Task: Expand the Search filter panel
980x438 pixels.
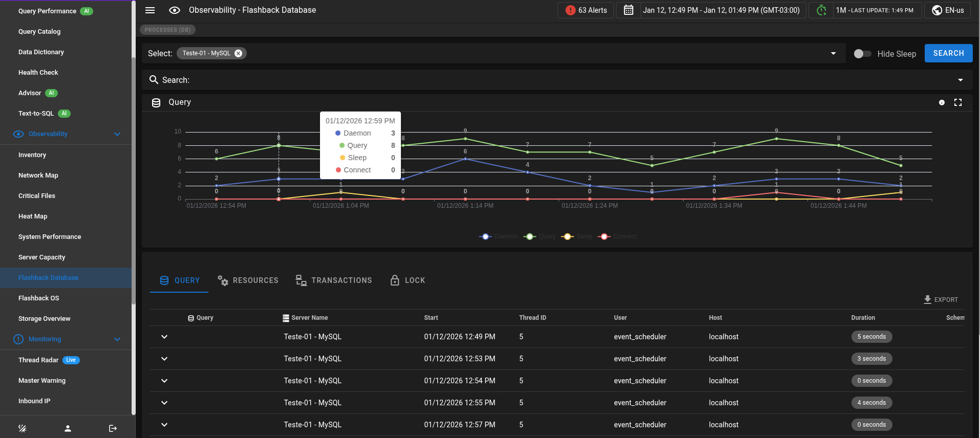Action: [960, 80]
